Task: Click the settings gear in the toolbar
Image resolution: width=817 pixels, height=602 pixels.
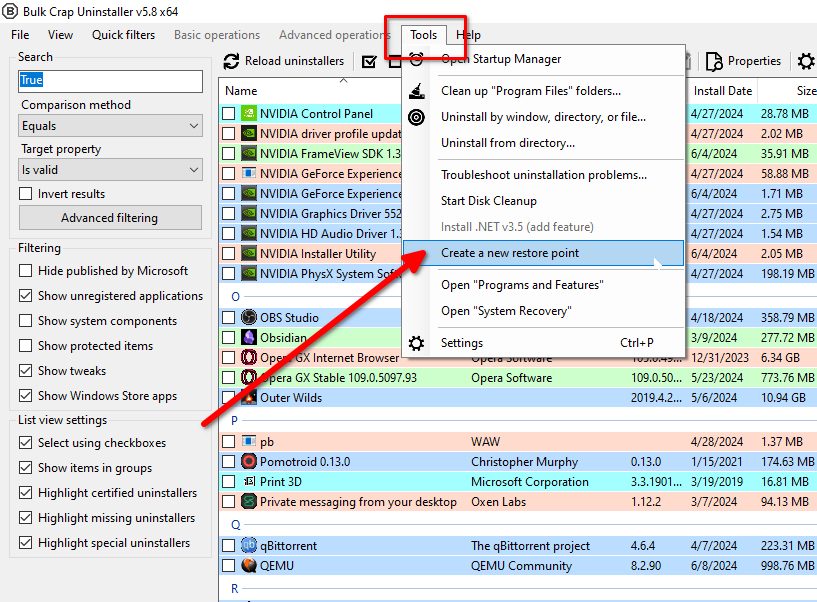Action: click(806, 61)
